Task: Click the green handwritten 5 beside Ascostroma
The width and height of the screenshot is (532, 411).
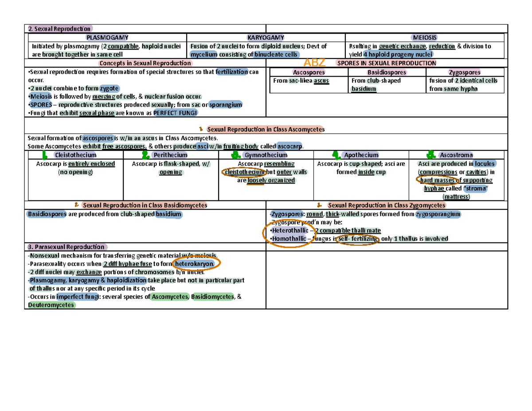Action: [x=429, y=155]
